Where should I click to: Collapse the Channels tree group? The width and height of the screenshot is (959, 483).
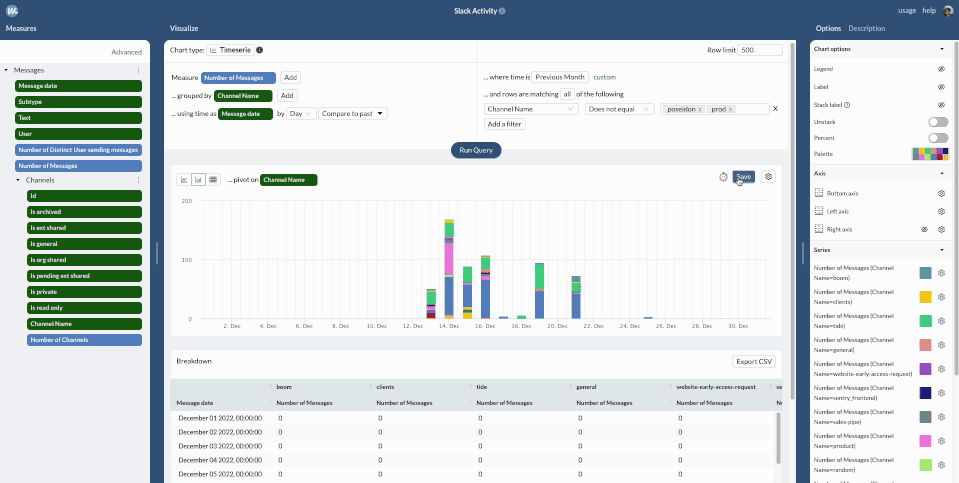tap(18, 180)
